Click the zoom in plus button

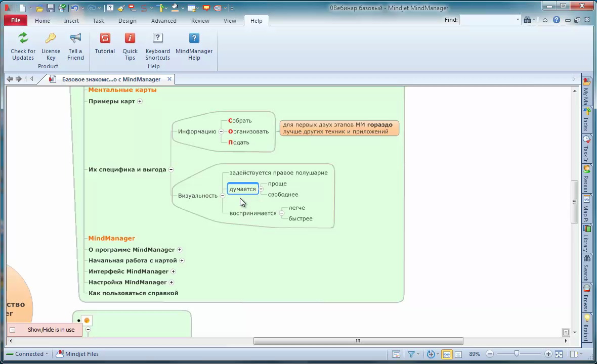[548, 354]
